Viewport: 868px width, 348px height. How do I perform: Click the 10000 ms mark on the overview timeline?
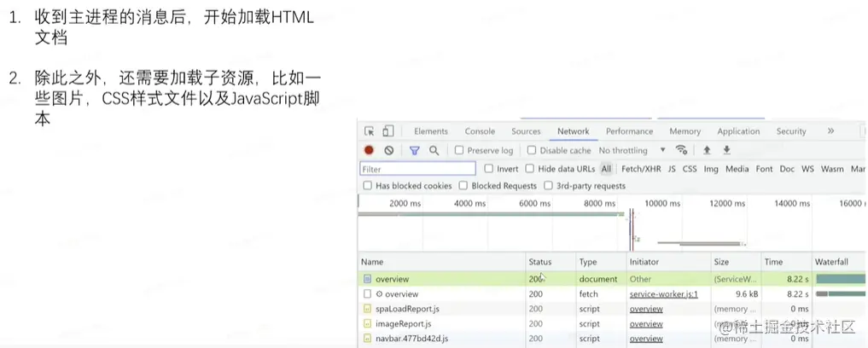point(662,203)
